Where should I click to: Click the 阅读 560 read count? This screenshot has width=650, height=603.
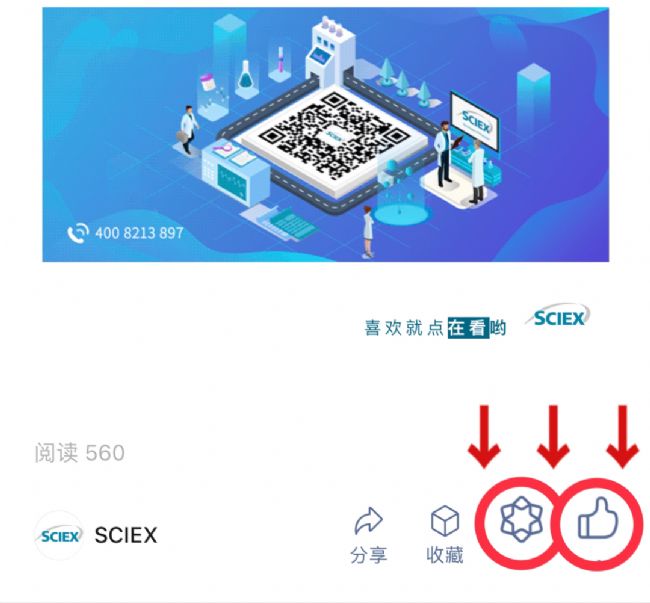pyautogui.click(x=80, y=453)
